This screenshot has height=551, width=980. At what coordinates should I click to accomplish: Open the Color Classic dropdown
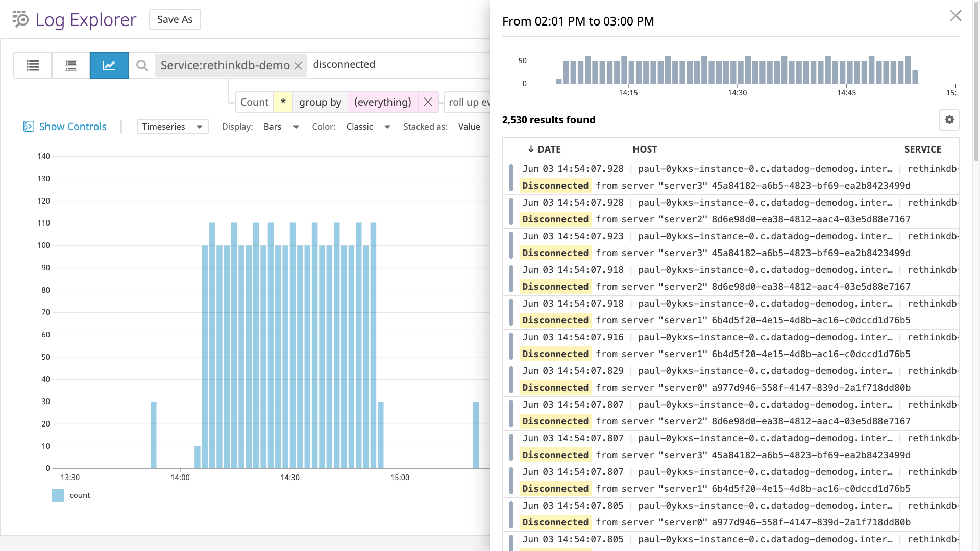tap(369, 127)
